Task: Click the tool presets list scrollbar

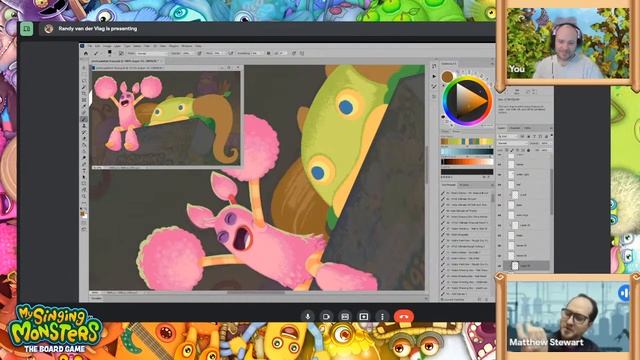Action: 493,197
